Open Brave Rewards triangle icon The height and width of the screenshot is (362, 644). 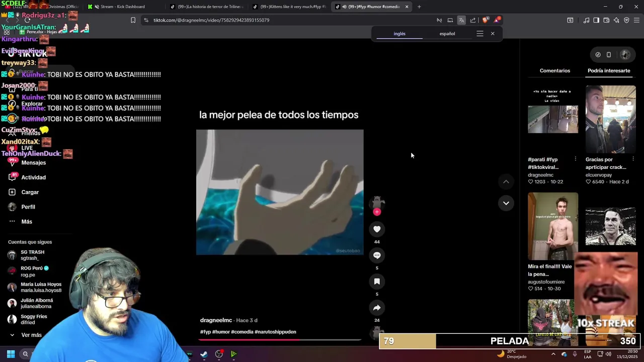pos(497,20)
